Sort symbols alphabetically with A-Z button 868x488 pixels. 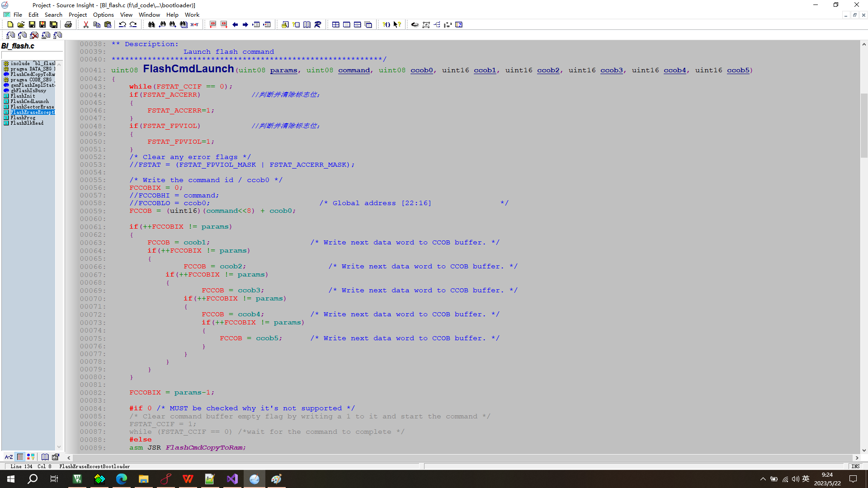9,457
